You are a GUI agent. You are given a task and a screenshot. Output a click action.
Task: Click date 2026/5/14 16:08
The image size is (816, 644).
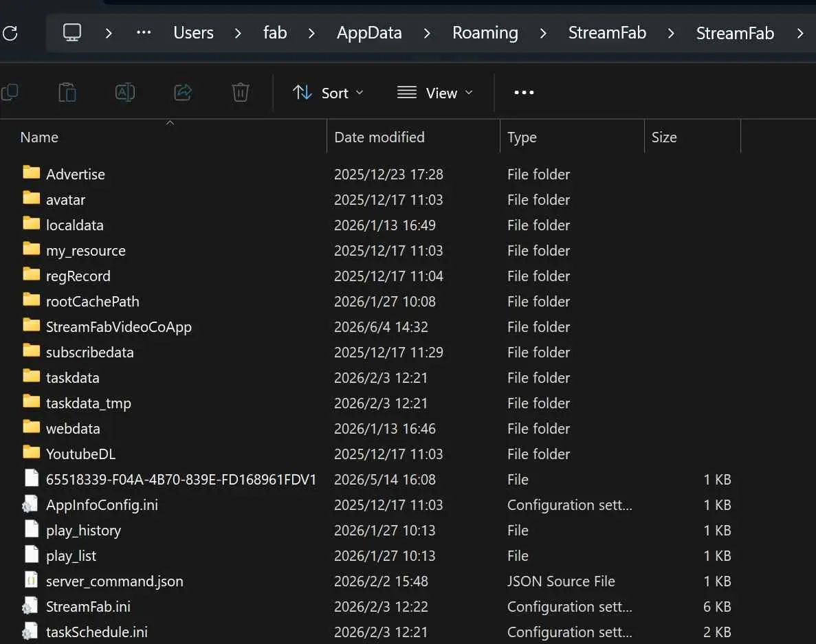384,479
